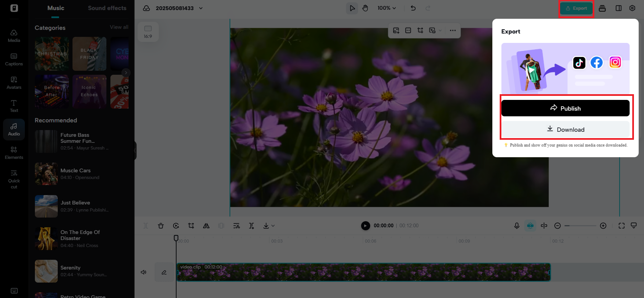This screenshot has height=298, width=644.
Task: Zoom in timeline with plus icon
Action: point(603,226)
